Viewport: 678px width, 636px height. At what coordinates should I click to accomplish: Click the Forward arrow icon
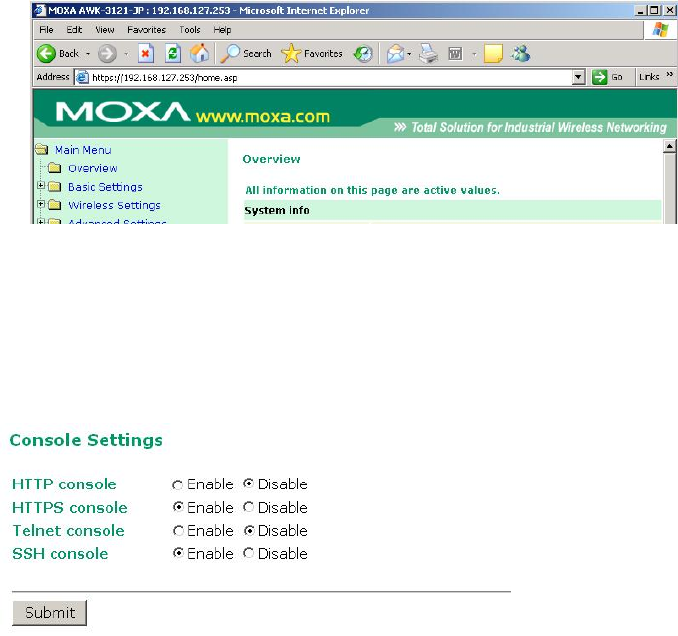pyautogui.click(x=107, y=54)
